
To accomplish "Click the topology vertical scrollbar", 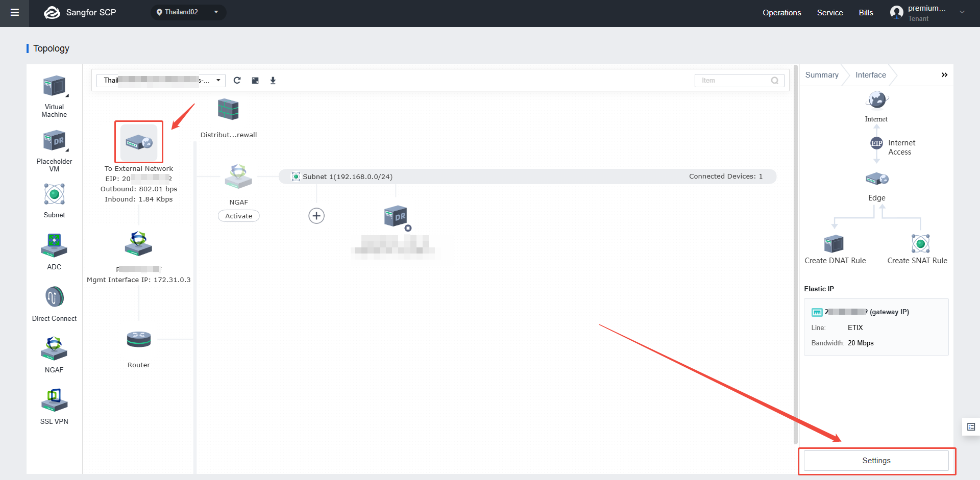I will [x=796, y=255].
